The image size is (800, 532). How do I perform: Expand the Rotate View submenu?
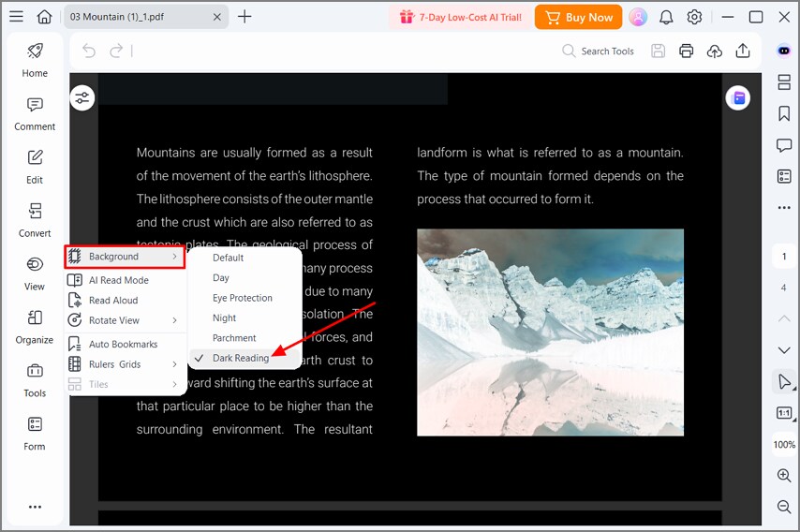(x=125, y=320)
